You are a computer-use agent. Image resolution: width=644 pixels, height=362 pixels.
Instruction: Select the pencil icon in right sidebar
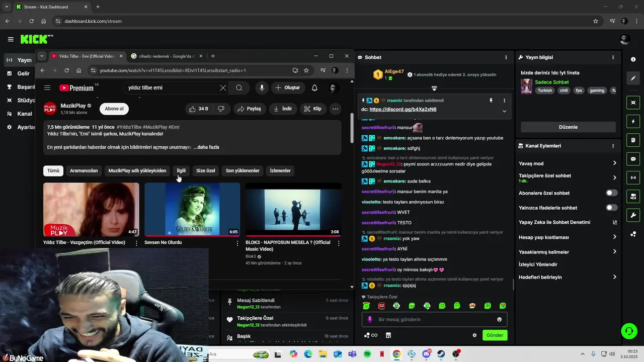coord(633,78)
